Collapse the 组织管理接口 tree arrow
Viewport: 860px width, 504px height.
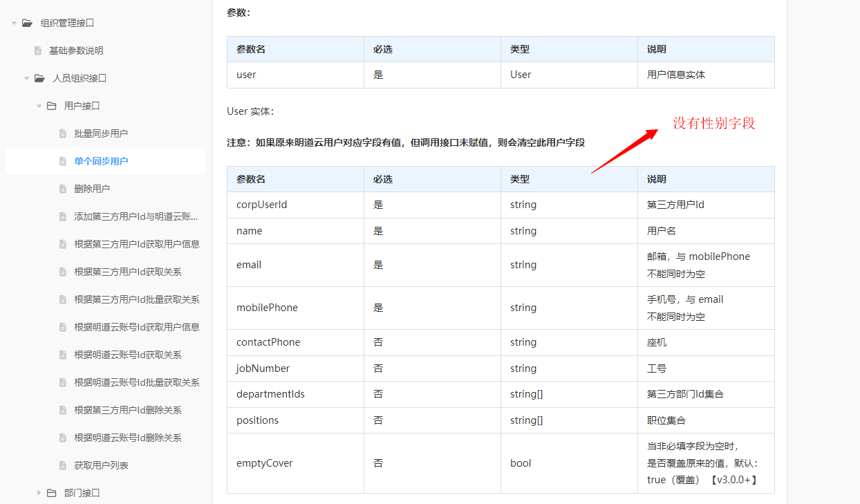tap(14, 23)
